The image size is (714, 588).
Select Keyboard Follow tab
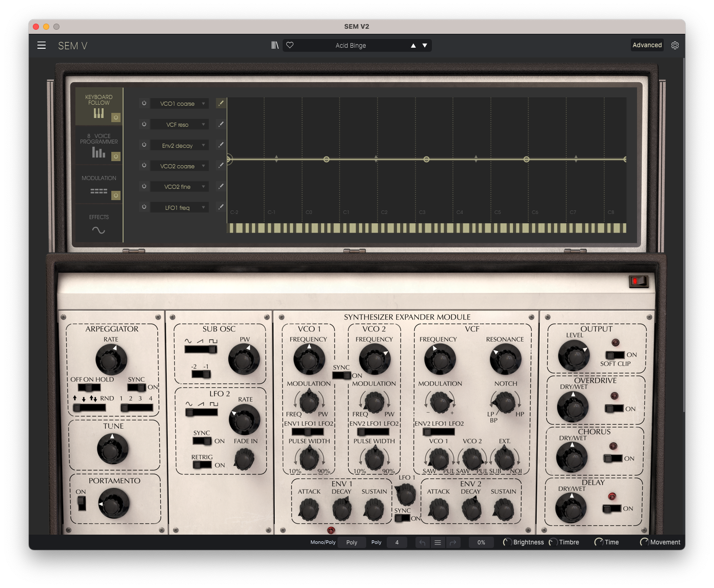point(99,106)
